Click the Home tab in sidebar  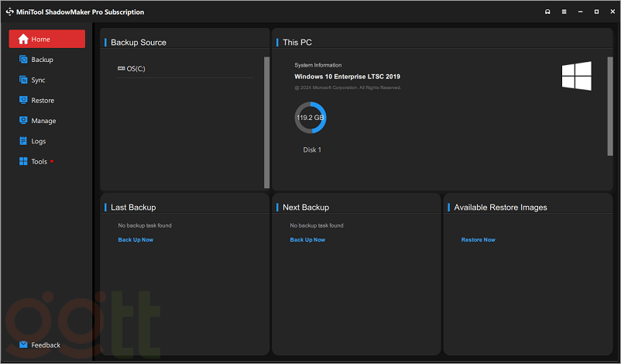[46, 39]
